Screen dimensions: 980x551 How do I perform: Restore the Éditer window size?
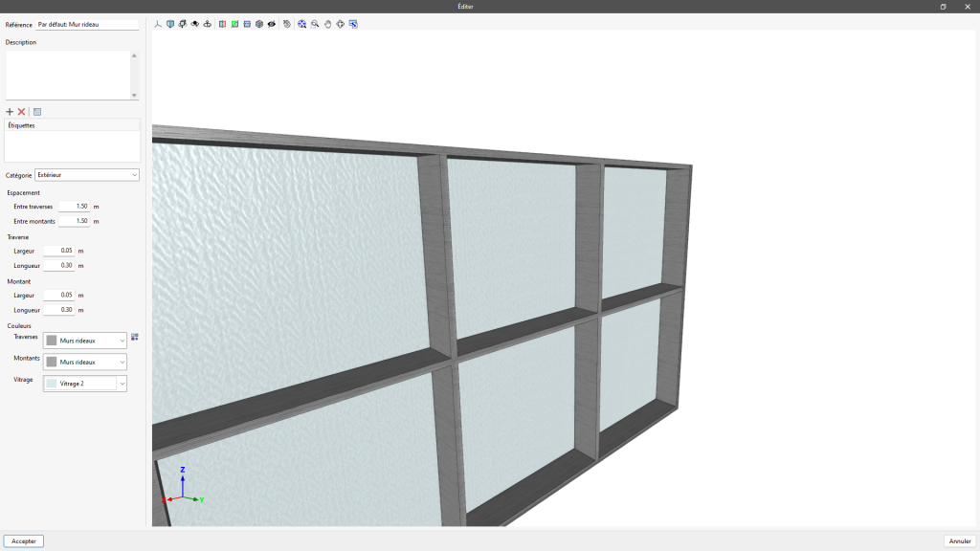click(943, 7)
